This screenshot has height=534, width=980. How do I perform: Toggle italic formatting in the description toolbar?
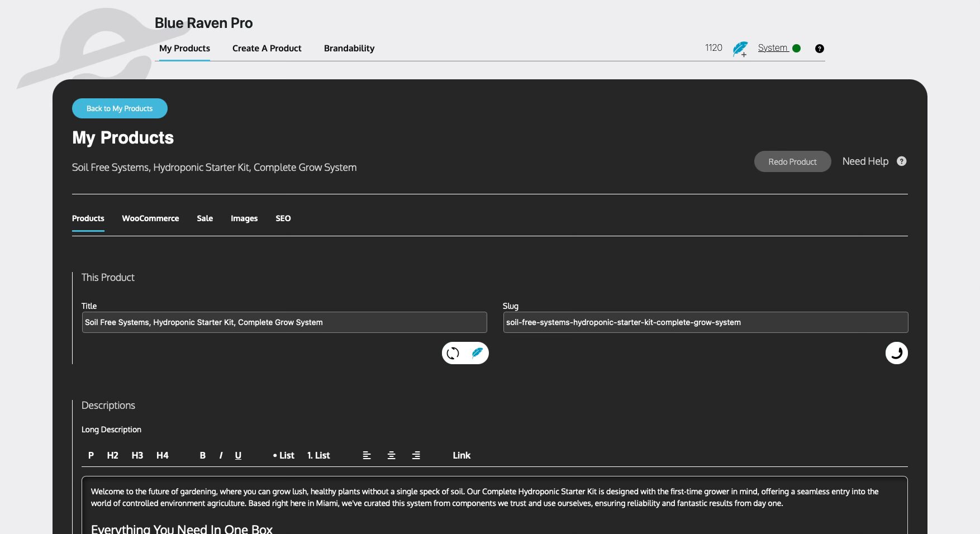221,455
